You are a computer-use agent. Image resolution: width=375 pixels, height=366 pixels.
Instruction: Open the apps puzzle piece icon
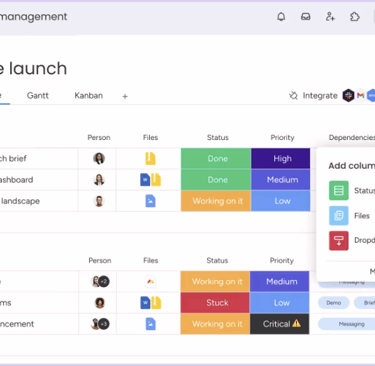[x=355, y=17]
